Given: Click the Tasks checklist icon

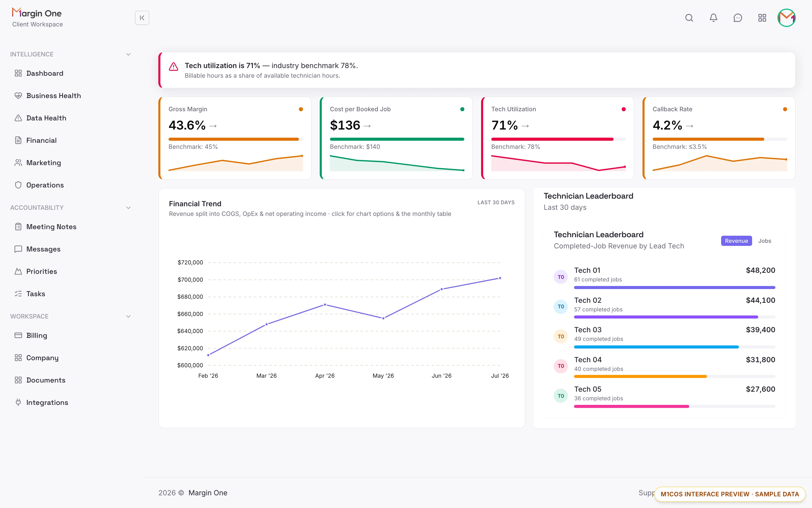Looking at the screenshot, I should [18, 294].
